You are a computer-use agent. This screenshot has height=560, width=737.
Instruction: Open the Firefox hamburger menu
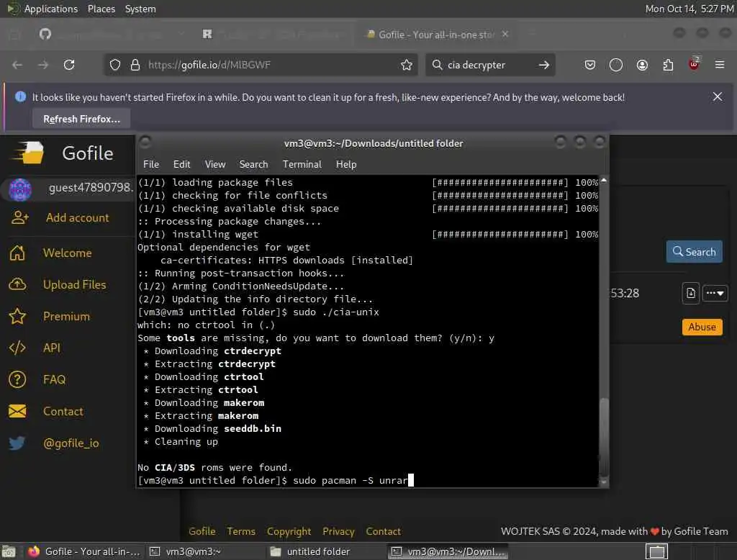point(720,65)
